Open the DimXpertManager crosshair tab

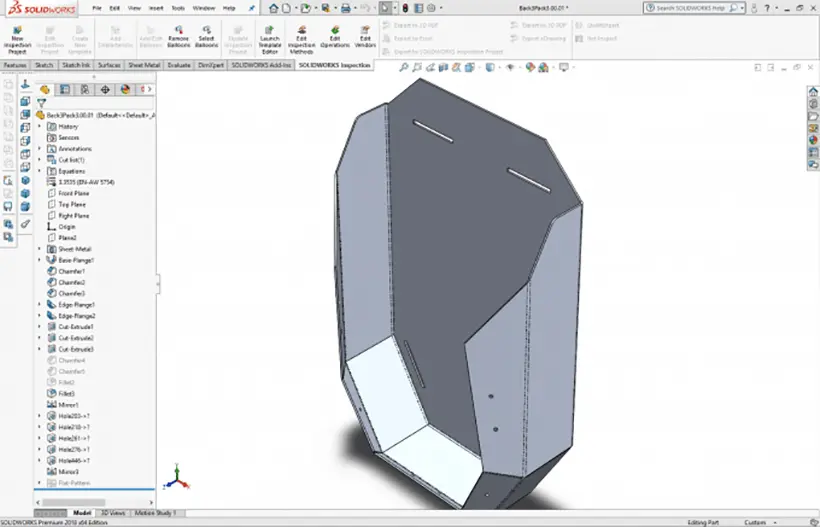click(x=105, y=89)
